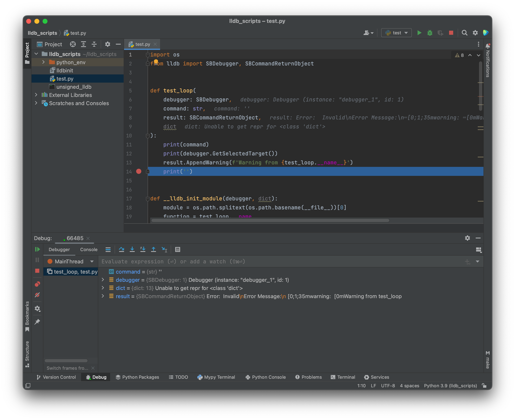
Task: Switch to the Console tab
Action: [x=89, y=249]
